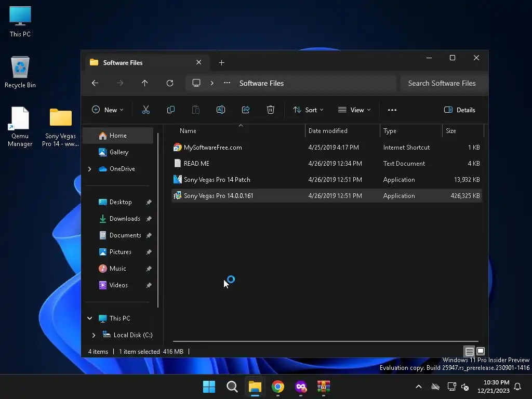Go forward with the right arrow
Screen dimensions: 532x399
(x=120, y=83)
